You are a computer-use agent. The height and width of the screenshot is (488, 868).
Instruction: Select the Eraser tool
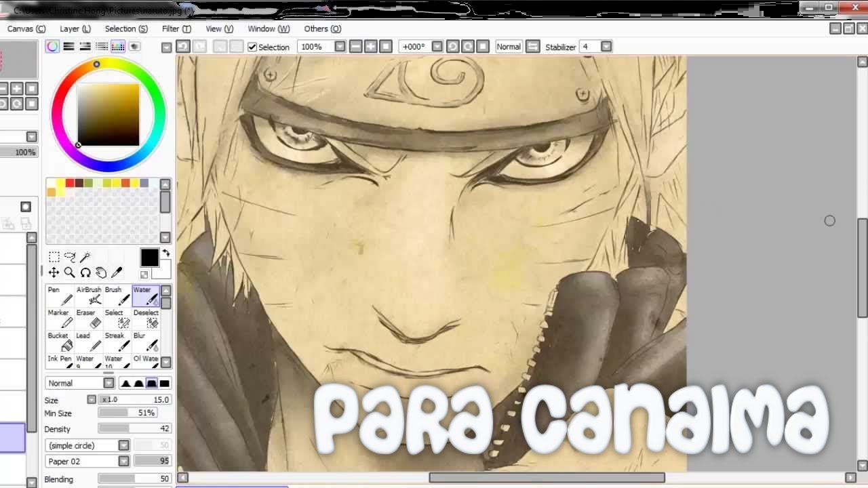(89, 319)
